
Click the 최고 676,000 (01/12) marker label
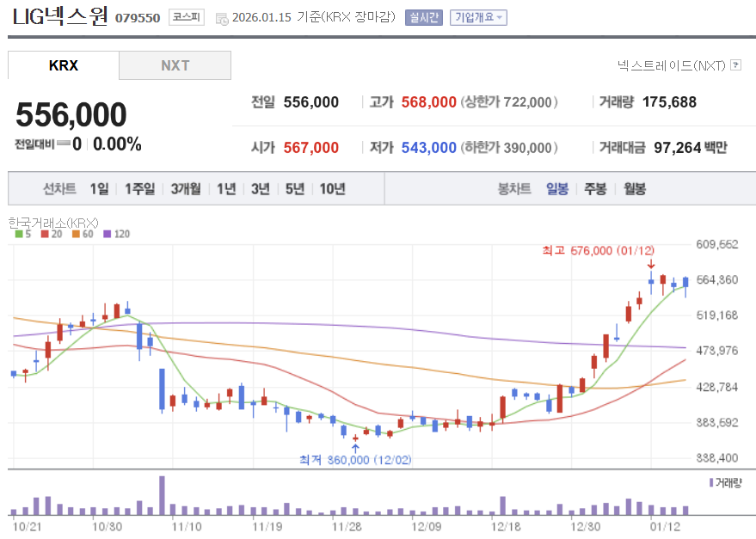tap(599, 250)
